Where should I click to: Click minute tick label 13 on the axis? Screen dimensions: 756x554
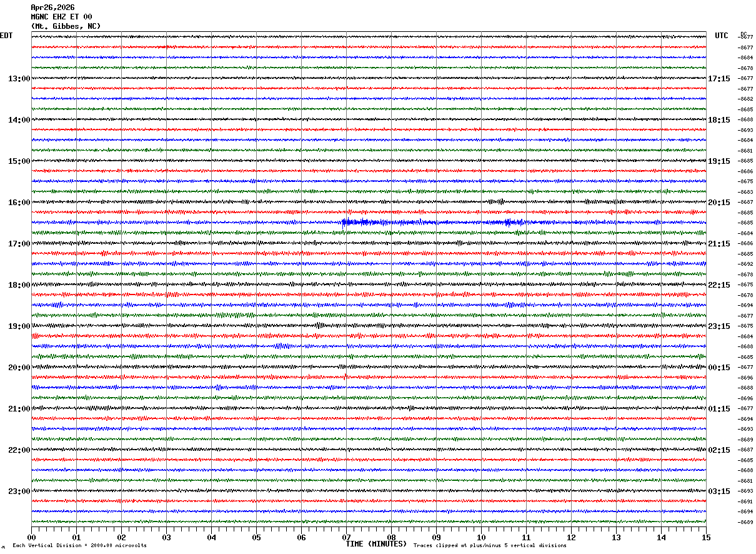coord(616,537)
